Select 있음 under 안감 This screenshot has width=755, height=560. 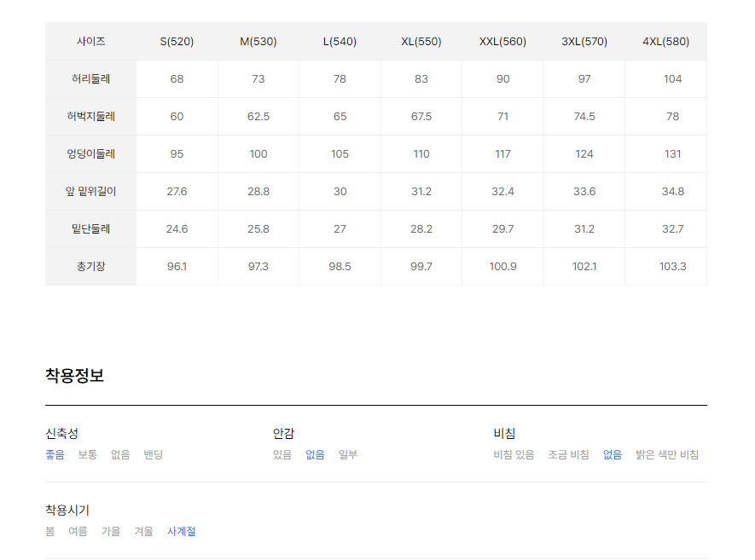pos(282,454)
